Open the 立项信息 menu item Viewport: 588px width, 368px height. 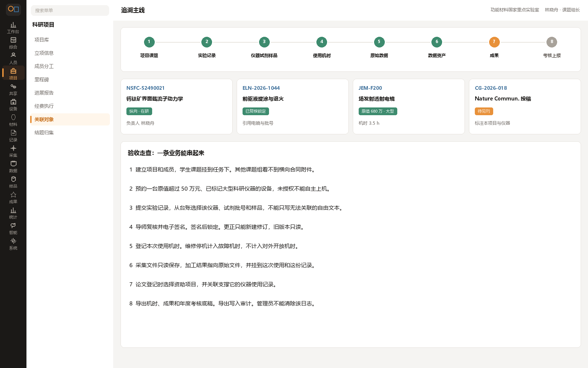70,53
